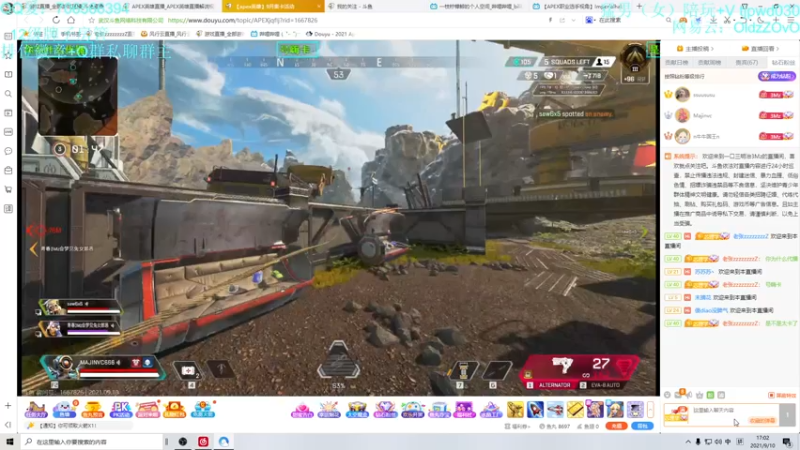Click the purple button beside ranking title
This screenshot has width=800, height=450.
(x=776, y=76)
